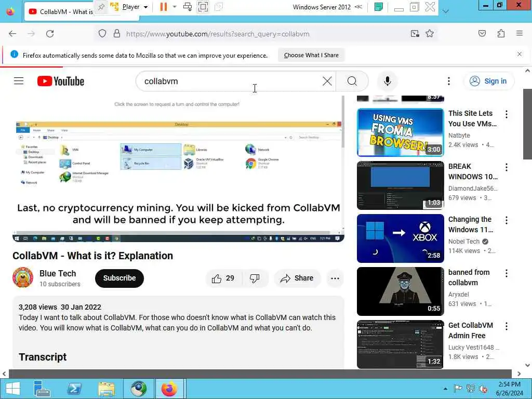532x399 pixels.
Task: Bookmark this page with the star
Action: pyautogui.click(x=430, y=34)
